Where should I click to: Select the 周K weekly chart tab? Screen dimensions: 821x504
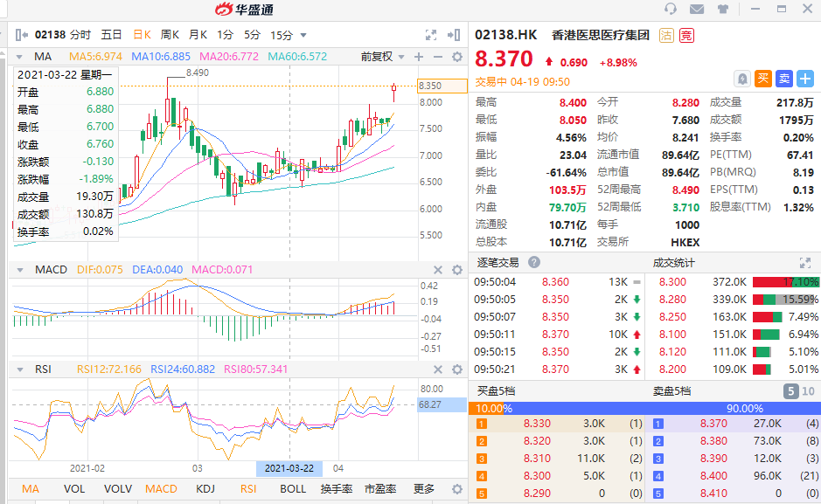170,35
